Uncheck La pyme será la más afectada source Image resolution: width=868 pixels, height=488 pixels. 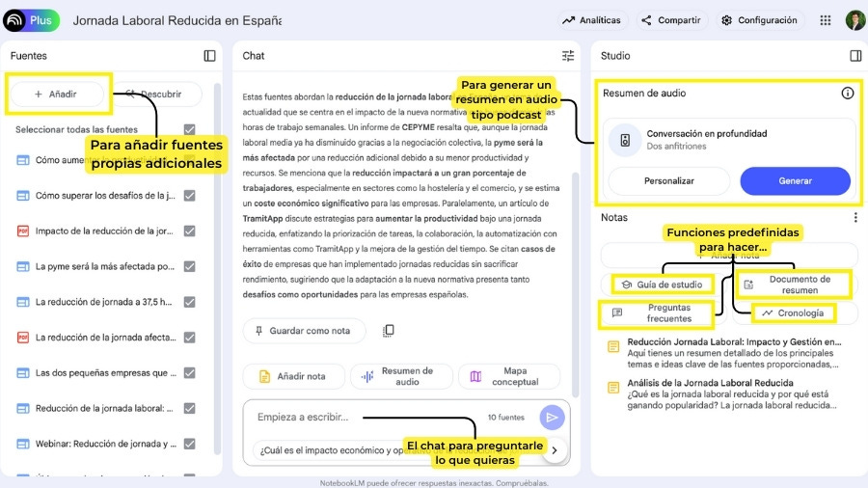click(x=190, y=267)
